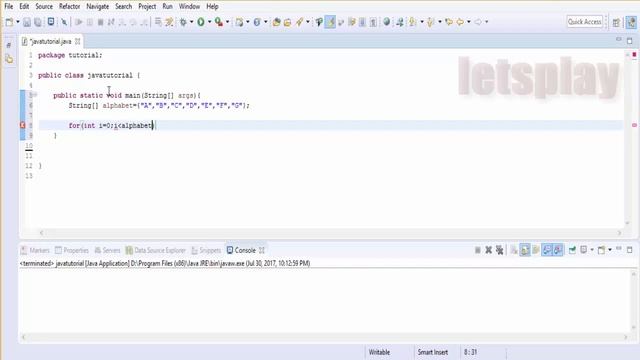
Task: Click the Run Last Tool (external tools) icon
Action: (x=219, y=22)
